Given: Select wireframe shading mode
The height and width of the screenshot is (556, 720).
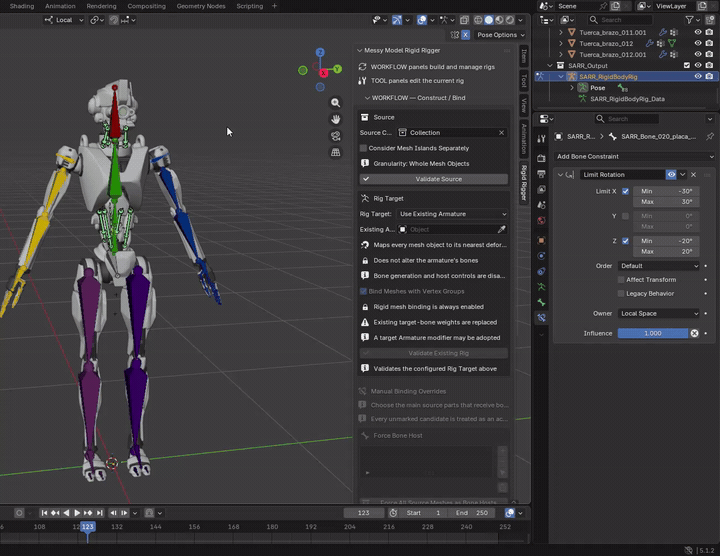Looking at the screenshot, I should 478,20.
